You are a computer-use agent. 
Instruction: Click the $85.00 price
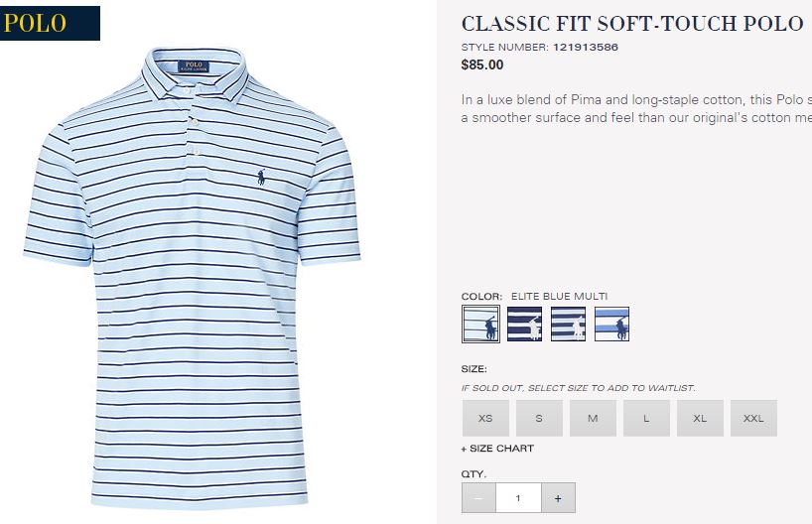[x=482, y=65]
